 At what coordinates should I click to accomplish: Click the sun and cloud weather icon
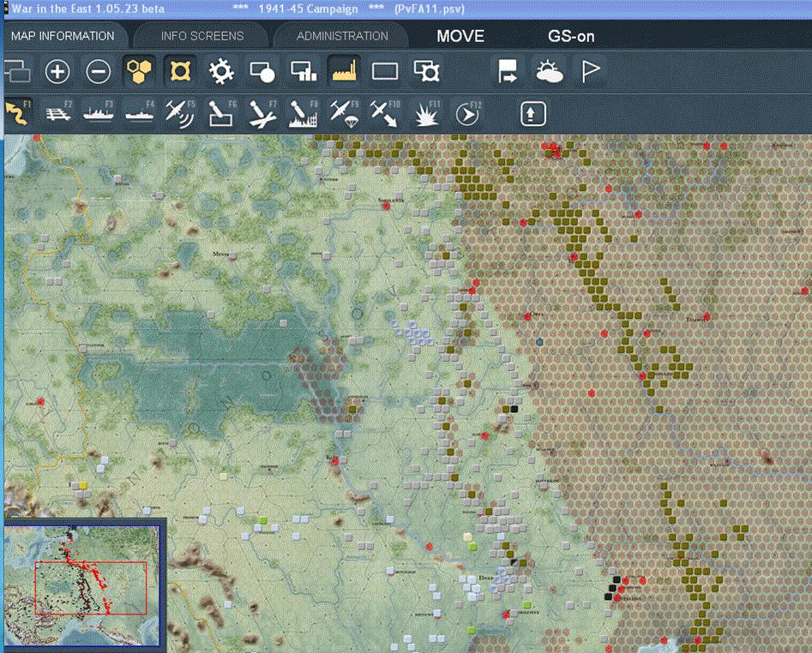click(x=550, y=71)
